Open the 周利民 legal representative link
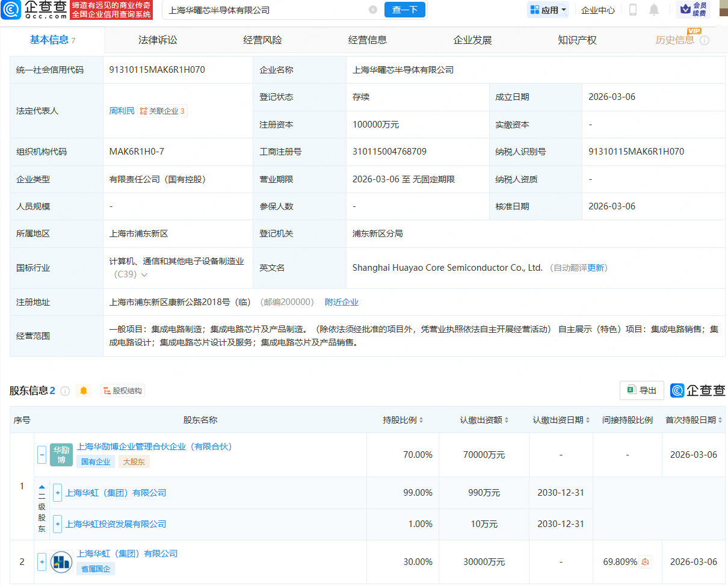Image resolution: width=728 pixels, height=586 pixels. point(122,111)
